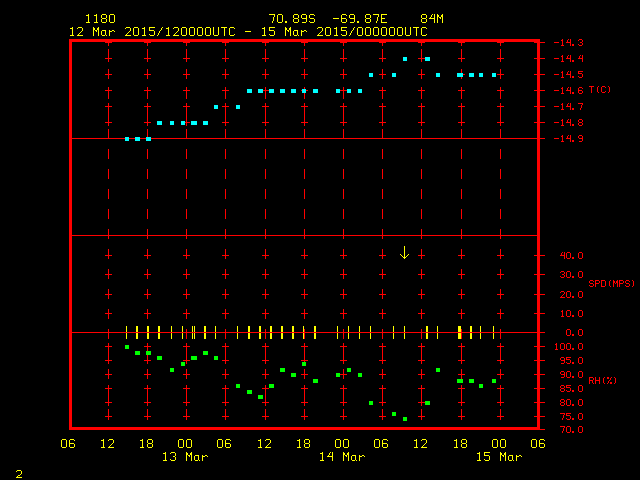The image size is (640, 480).
Task: Click the leftmost cyan temperature data point
Action: [x=127, y=139]
